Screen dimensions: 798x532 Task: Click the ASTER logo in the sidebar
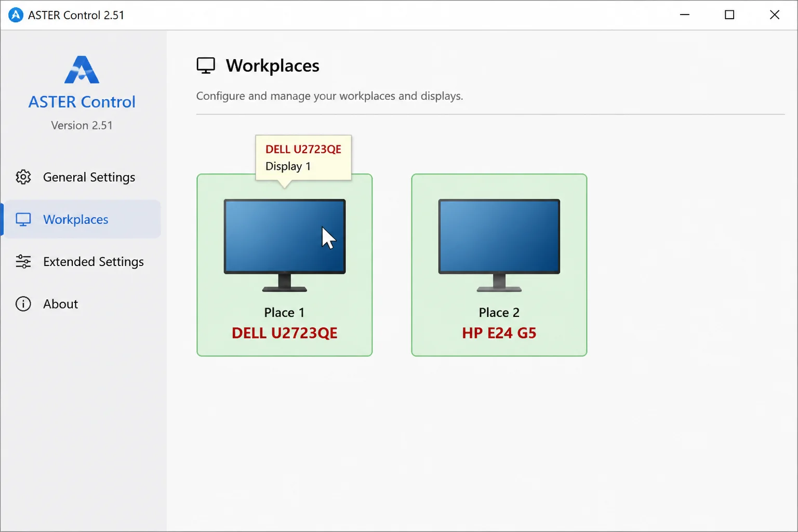coord(82,70)
